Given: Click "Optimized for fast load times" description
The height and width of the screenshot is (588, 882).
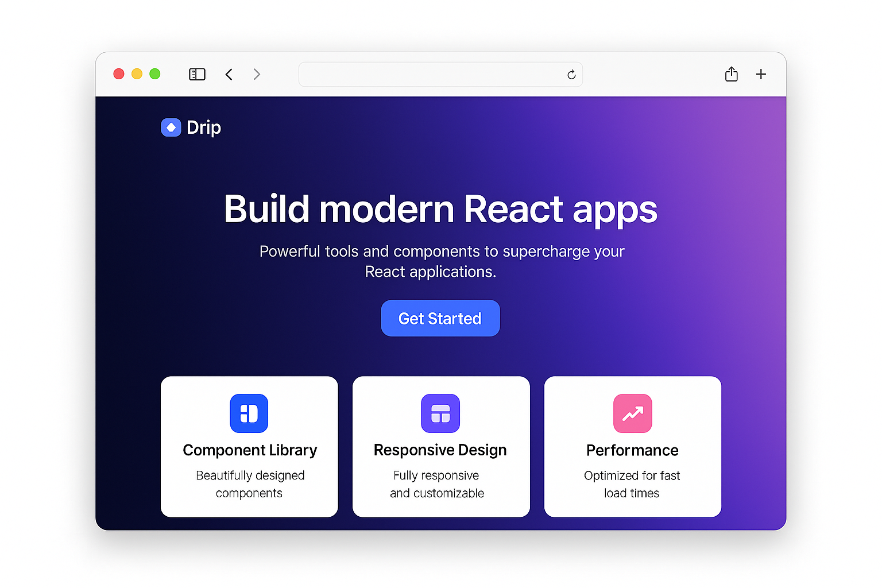Looking at the screenshot, I should (x=632, y=484).
